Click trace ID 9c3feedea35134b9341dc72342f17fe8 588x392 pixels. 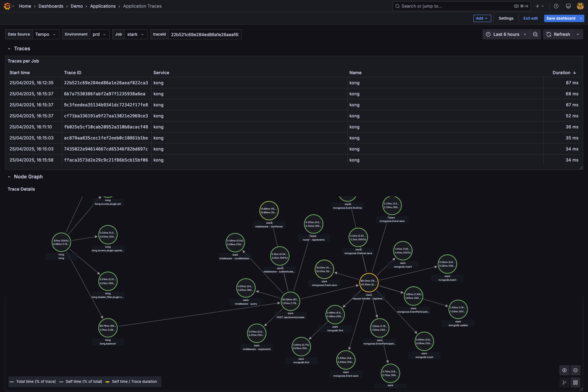(x=106, y=105)
